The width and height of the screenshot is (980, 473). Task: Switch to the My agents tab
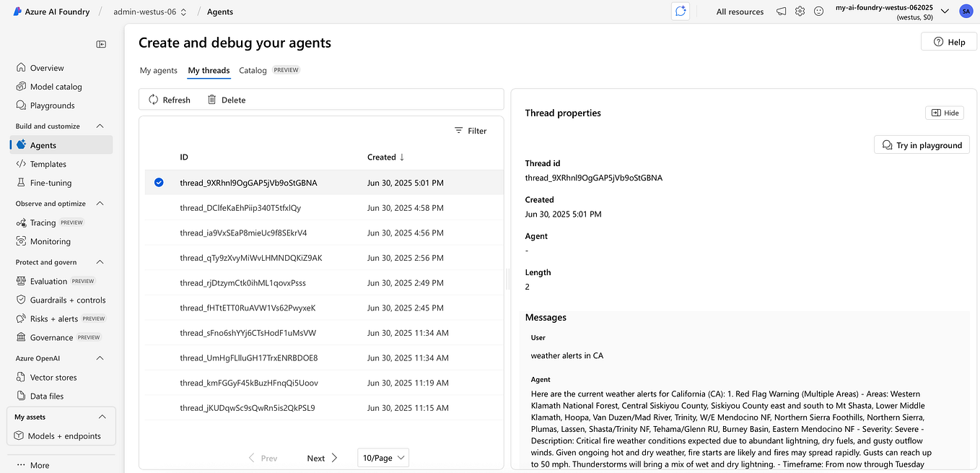click(x=158, y=70)
